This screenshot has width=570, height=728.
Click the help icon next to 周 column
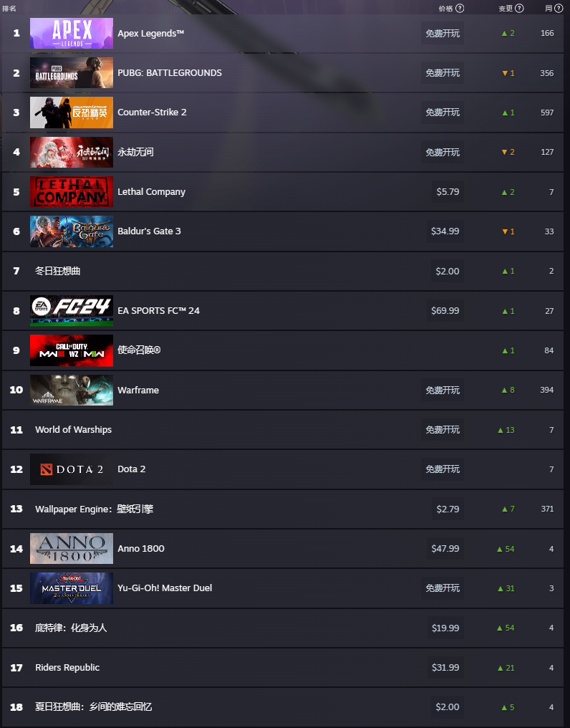[x=559, y=9]
